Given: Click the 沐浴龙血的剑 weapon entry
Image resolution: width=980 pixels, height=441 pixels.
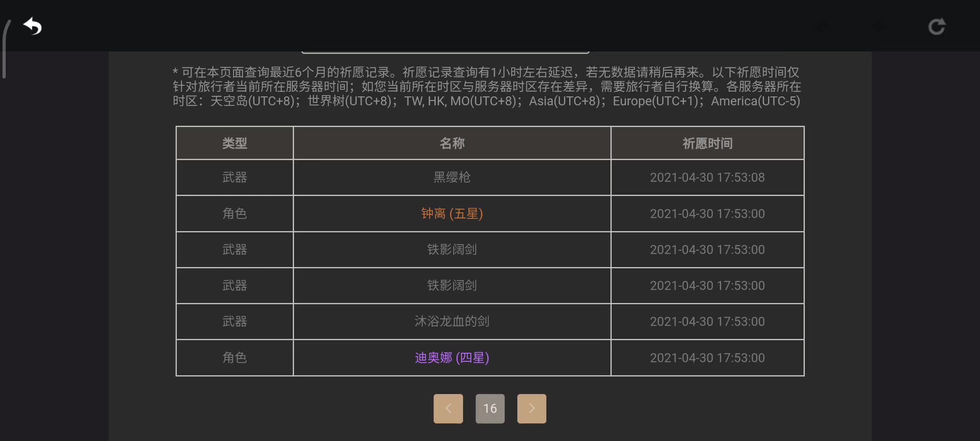Looking at the screenshot, I should tap(452, 321).
